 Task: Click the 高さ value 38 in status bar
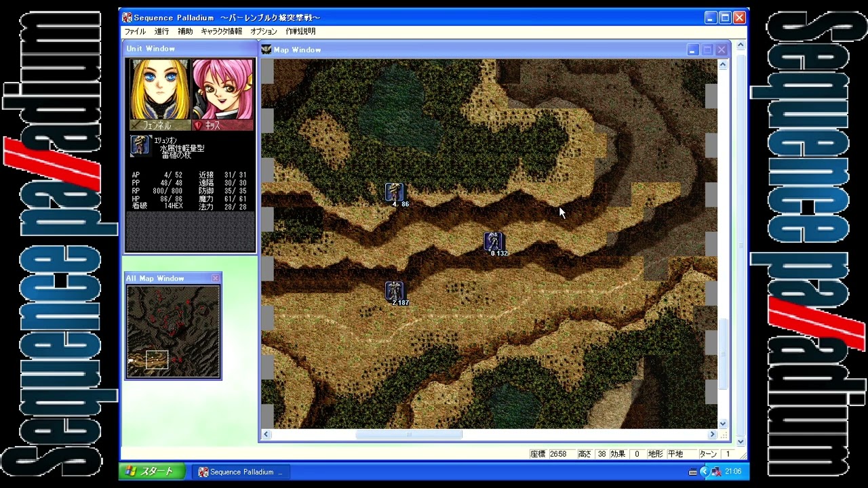[x=601, y=454]
